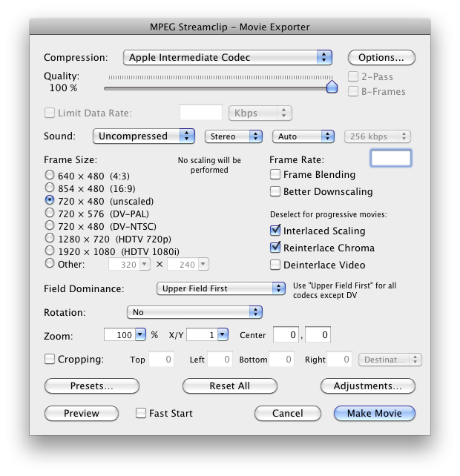Select 1280 × 720 (HDTV 720p) frame size
Screen dimensions: 460x476
[x=50, y=238]
